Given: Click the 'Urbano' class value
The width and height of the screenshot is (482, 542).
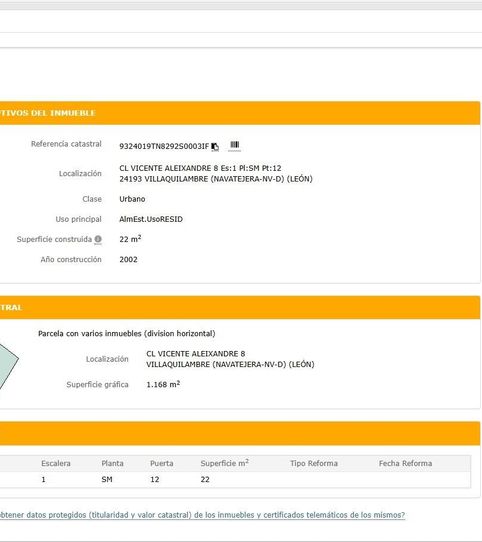Looking at the screenshot, I should 132,199.
